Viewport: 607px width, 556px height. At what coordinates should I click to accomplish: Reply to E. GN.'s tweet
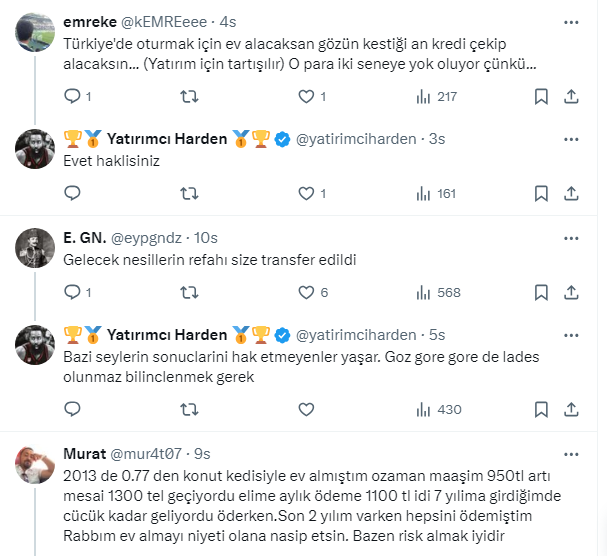[x=72, y=292]
